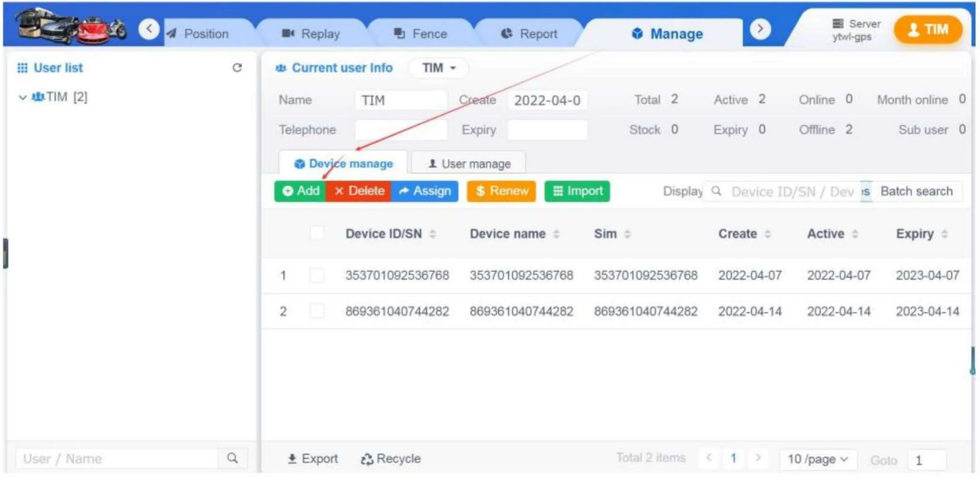Select checkbox for device 353701092536768
This screenshot has height=482, width=980.
[316, 275]
